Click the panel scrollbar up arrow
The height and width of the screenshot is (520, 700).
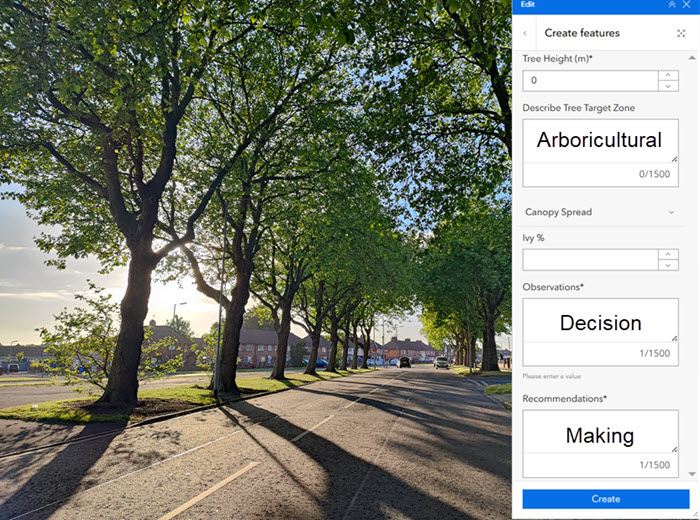tap(691, 56)
